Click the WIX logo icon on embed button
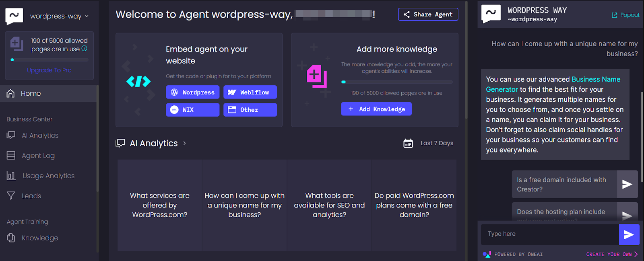Screen dimensions: 644x261 [x=174, y=110]
